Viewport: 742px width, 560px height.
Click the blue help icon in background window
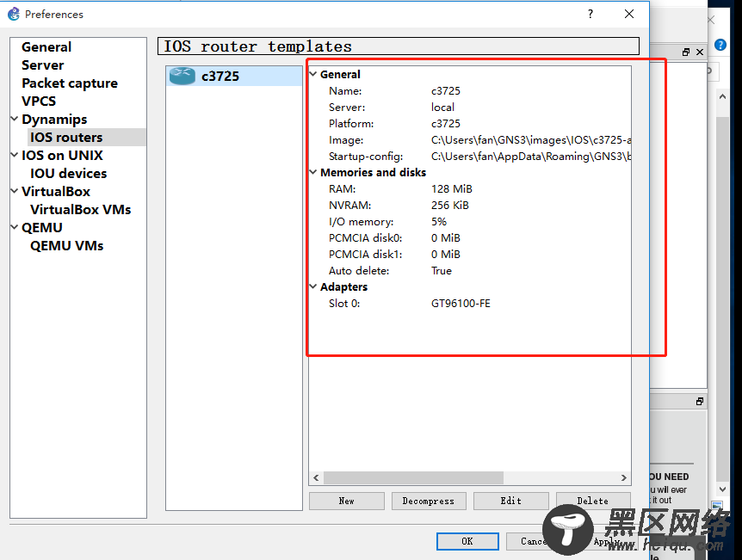720,45
